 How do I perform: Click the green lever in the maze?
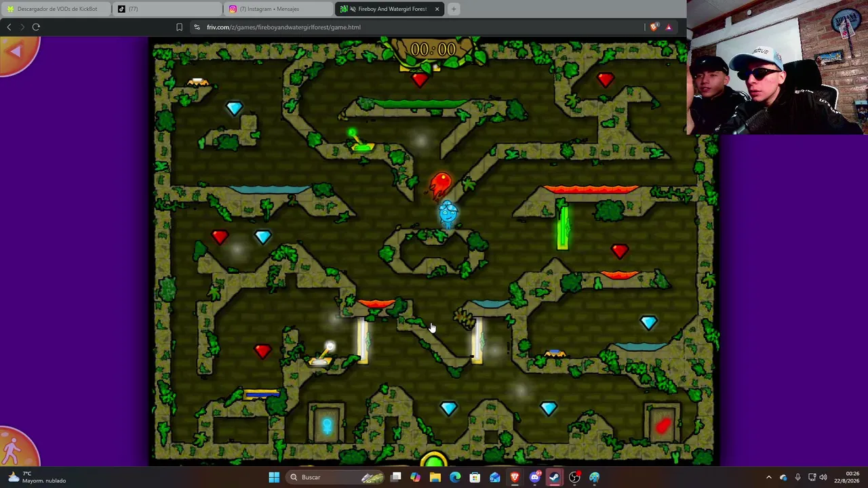[359, 141]
